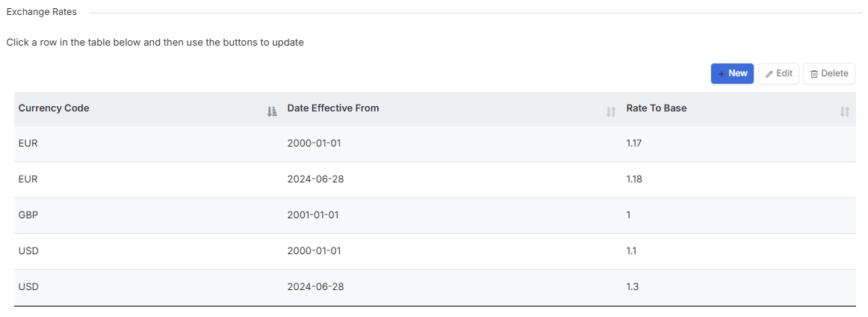This screenshot has width=868, height=317.
Task: Sort table by Currency Code header
Action: pyautogui.click(x=54, y=108)
